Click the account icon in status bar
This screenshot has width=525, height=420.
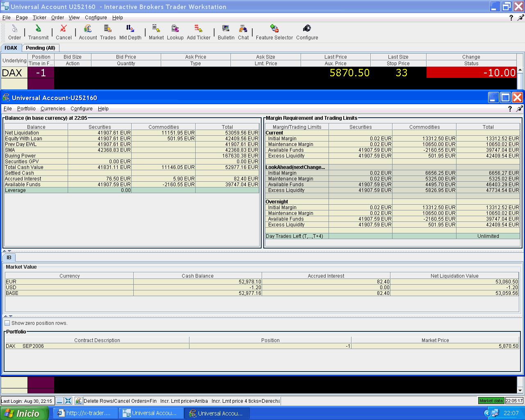pos(79,401)
